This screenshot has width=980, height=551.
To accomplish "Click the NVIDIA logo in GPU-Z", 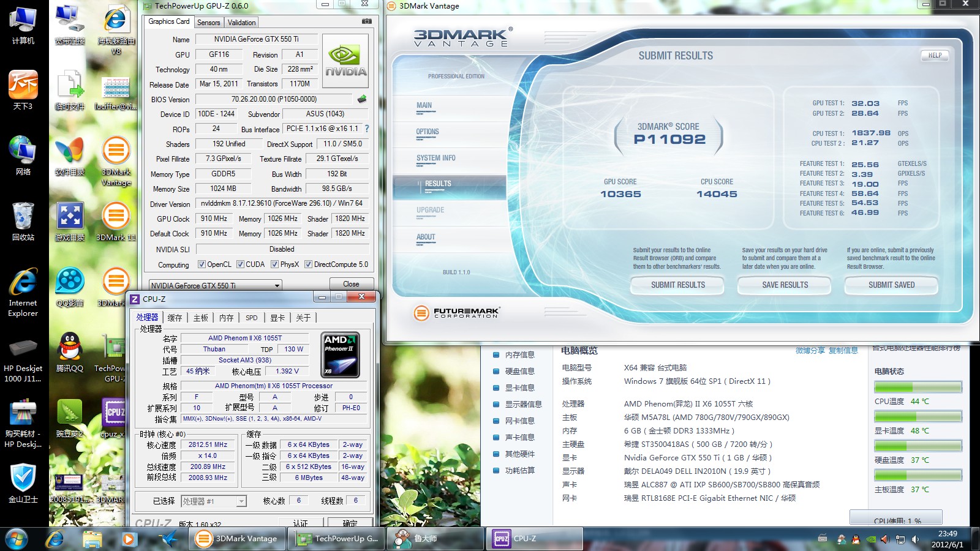I will tap(345, 61).
